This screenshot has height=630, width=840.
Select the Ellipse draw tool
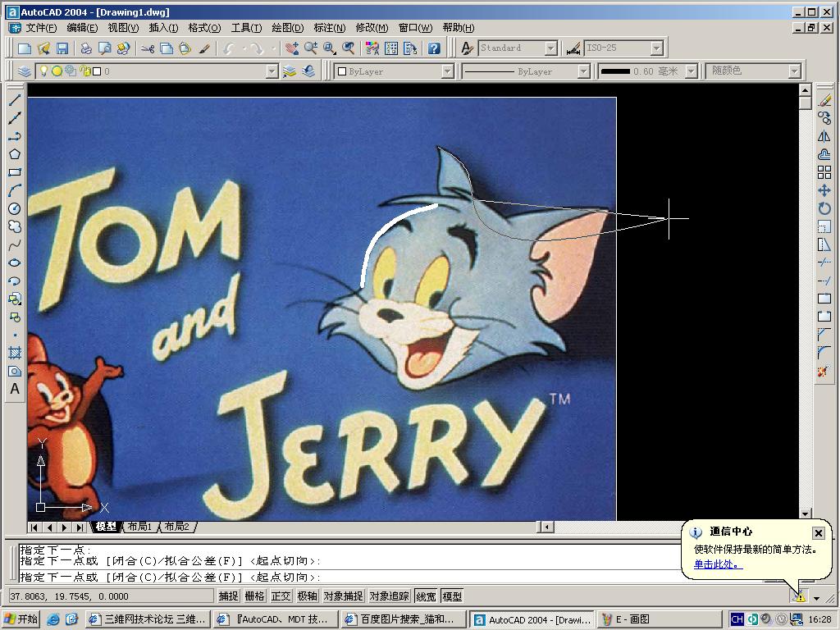pos(15,262)
